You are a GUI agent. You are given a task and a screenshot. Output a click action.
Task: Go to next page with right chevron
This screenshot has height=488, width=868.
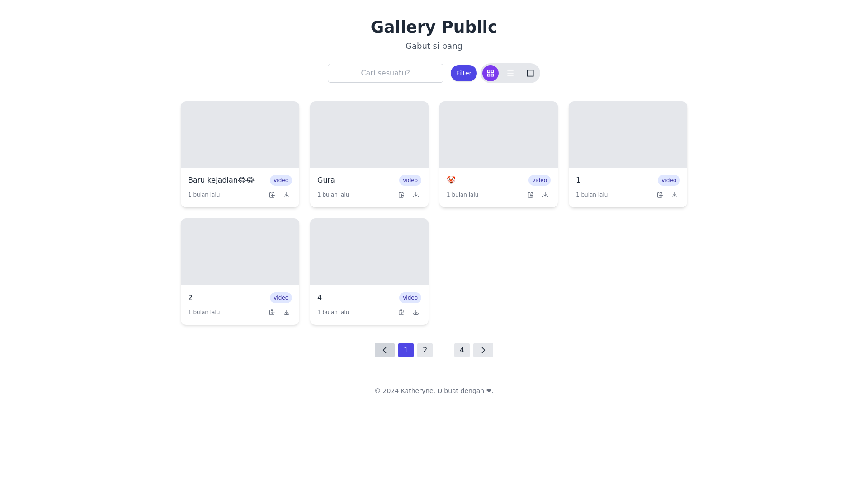(x=483, y=350)
